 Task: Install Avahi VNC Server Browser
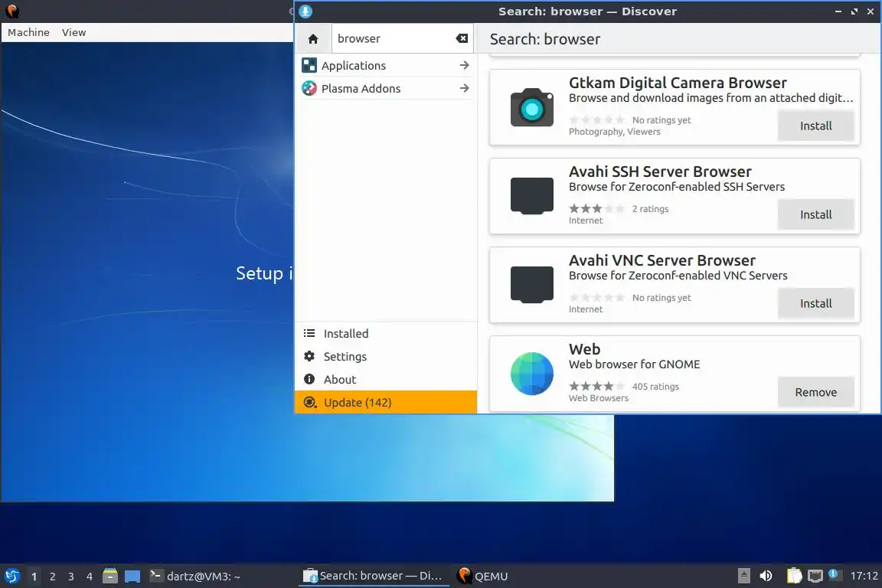(x=815, y=304)
